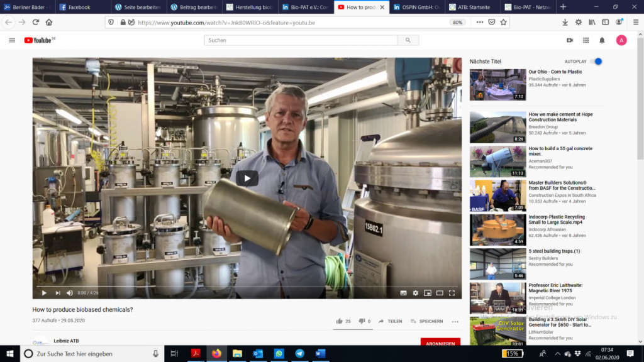Open the more options menu under the video
The height and width of the screenshot is (362, 644).
pos(454,321)
